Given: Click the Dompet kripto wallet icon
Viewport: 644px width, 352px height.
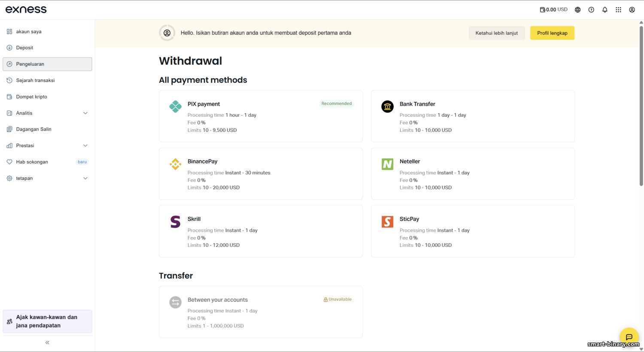Looking at the screenshot, I should click(9, 97).
